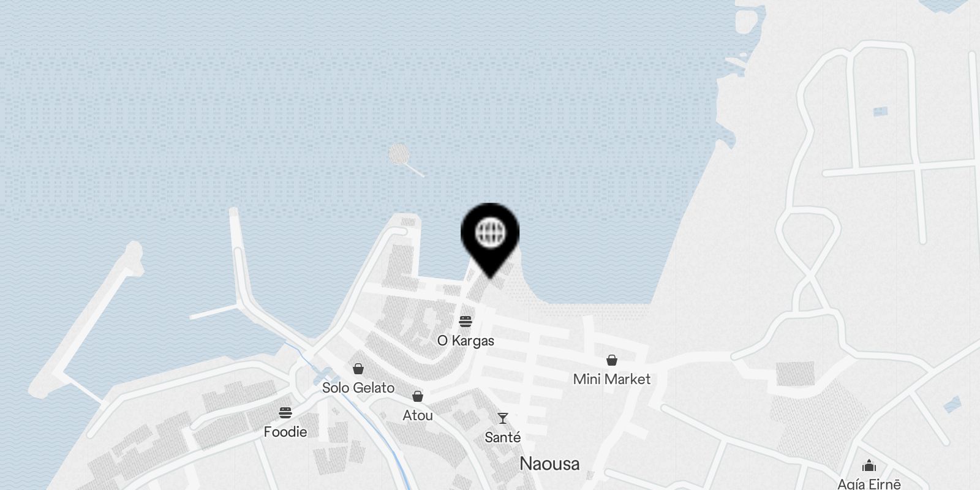
Task: Click the Atou shopping bag icon
Action: click(x=418, y=396)
